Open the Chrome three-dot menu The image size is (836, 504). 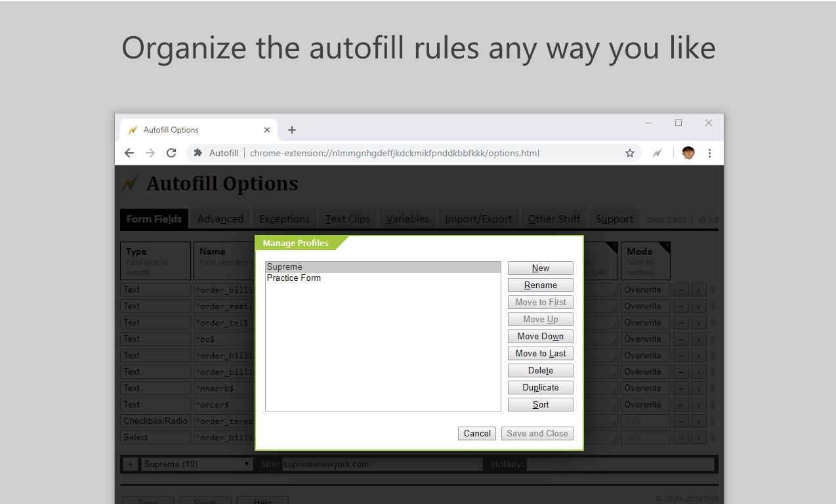[710, 153]
